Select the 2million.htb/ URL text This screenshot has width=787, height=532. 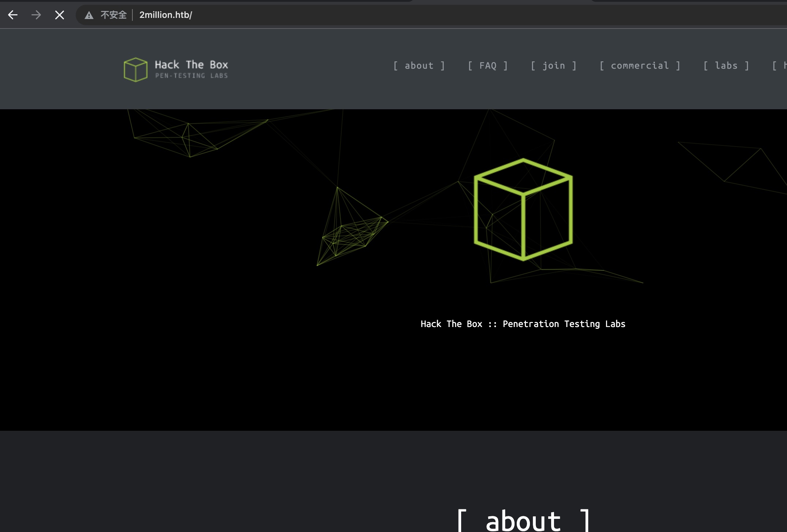(166, 15)
